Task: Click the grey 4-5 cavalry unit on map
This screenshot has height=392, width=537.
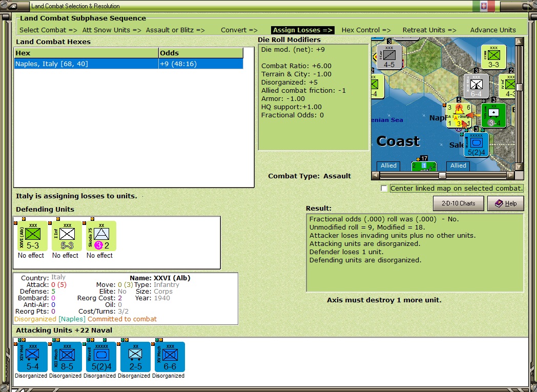Action: 389,57
